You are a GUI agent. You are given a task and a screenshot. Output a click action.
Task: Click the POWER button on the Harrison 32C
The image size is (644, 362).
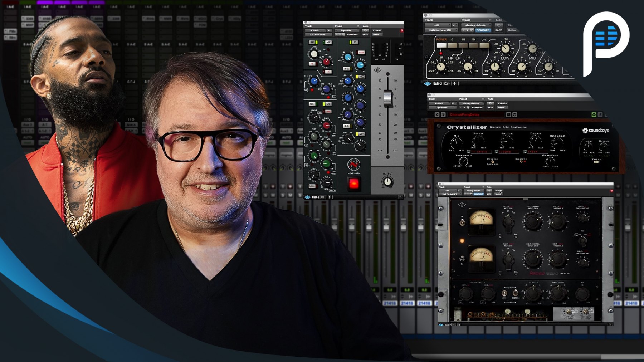tap(441, 45)
